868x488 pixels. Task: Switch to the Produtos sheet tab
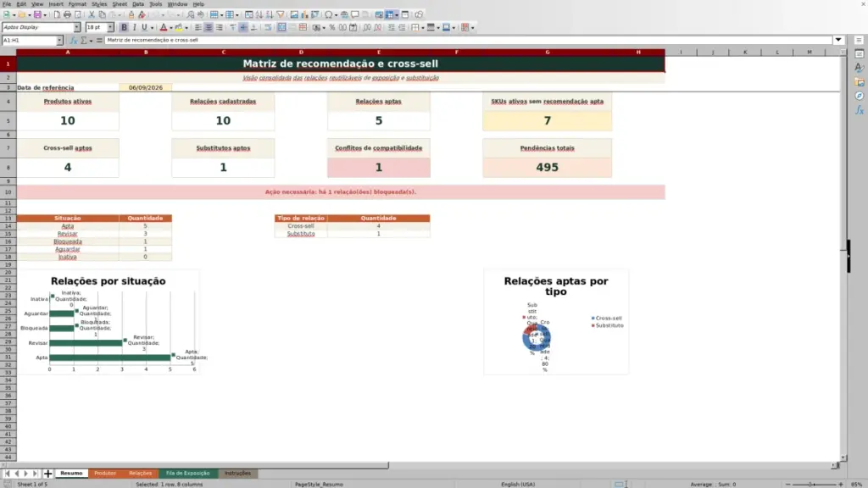coord(105,474)
